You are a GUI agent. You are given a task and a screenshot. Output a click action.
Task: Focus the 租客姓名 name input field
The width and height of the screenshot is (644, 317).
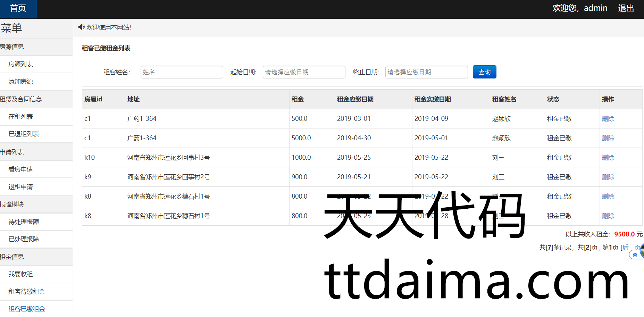[182, 72]
